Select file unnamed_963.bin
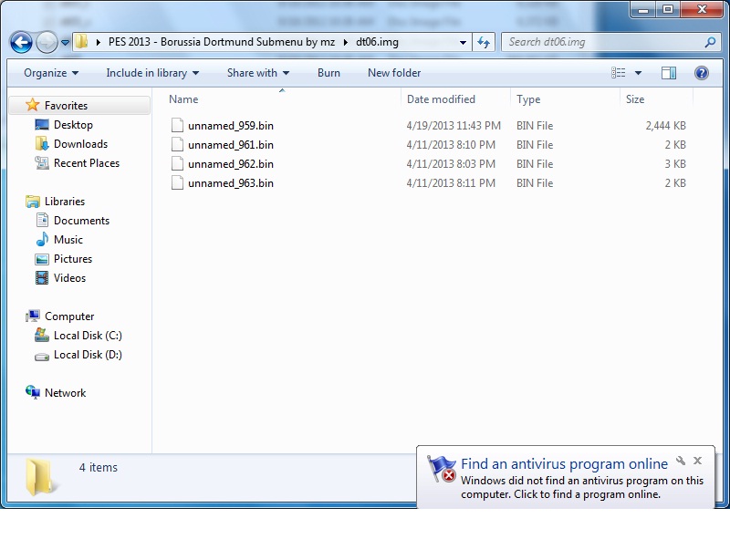Image resolution: width=730 pixels, height=560 pixels. coord(231,183)
